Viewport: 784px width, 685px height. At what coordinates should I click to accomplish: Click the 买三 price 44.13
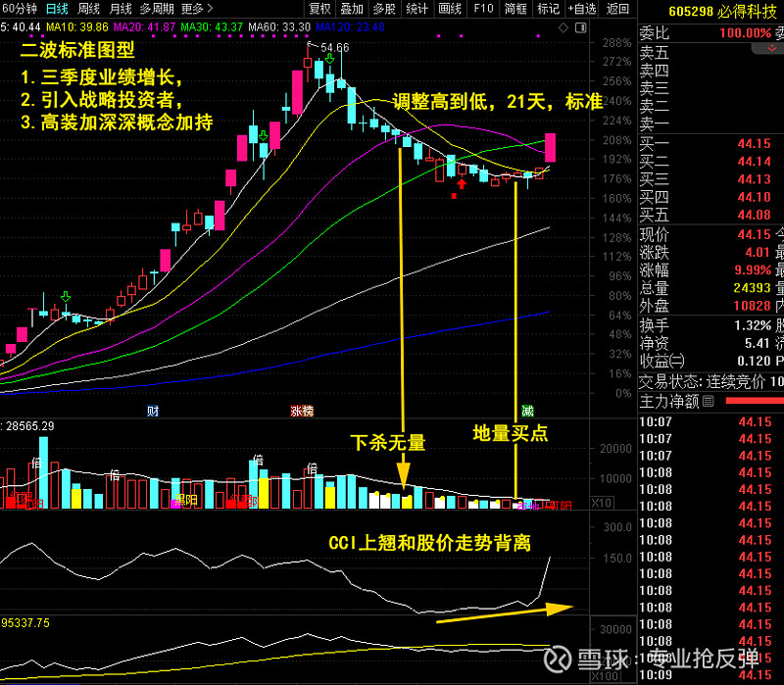point(754,179)
